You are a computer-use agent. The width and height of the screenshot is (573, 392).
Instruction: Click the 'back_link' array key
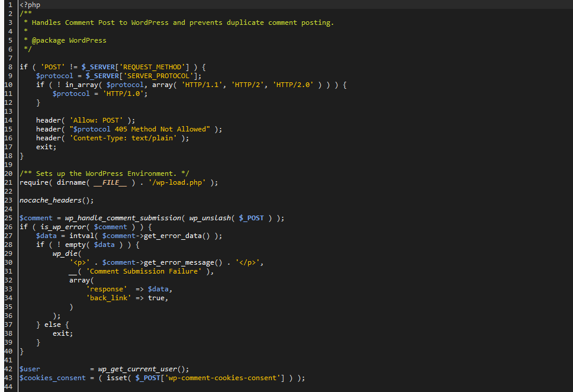pos(109,297)
